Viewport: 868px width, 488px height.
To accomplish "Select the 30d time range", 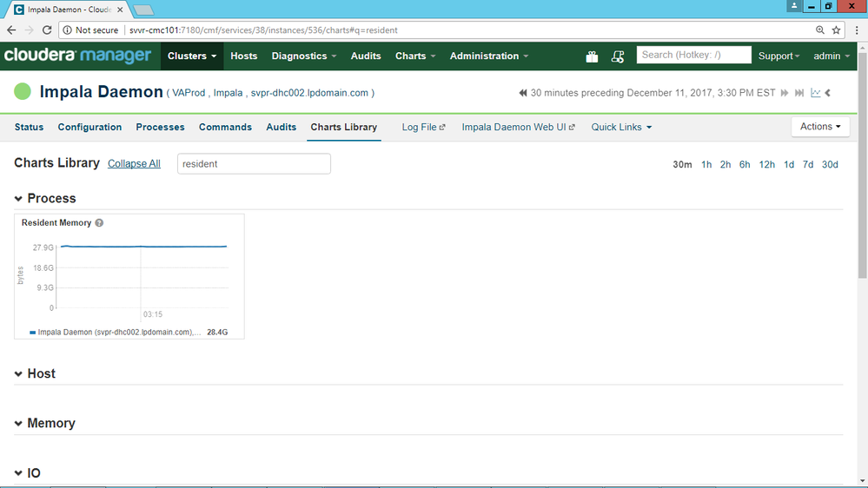I will pos(830,164).
